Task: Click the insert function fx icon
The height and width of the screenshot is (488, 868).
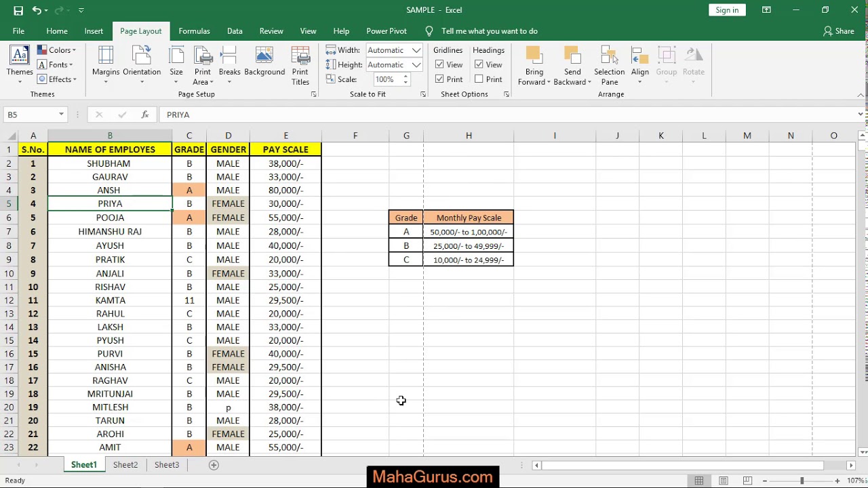Action: [x=144, y=115]
